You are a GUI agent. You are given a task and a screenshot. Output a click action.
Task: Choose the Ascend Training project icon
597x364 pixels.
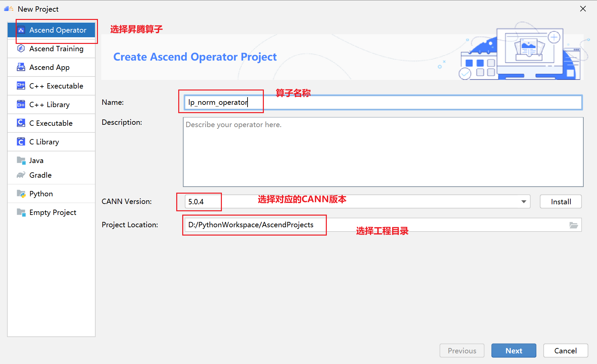21,49
